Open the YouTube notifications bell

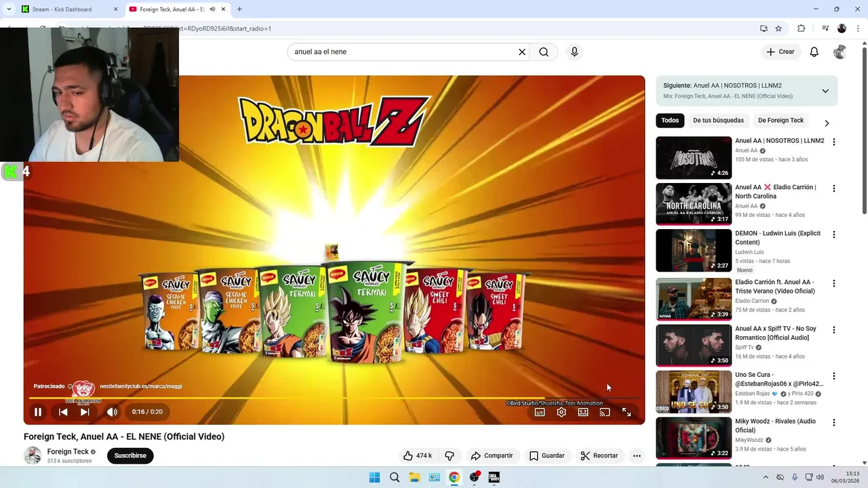(x=814, y=52)
